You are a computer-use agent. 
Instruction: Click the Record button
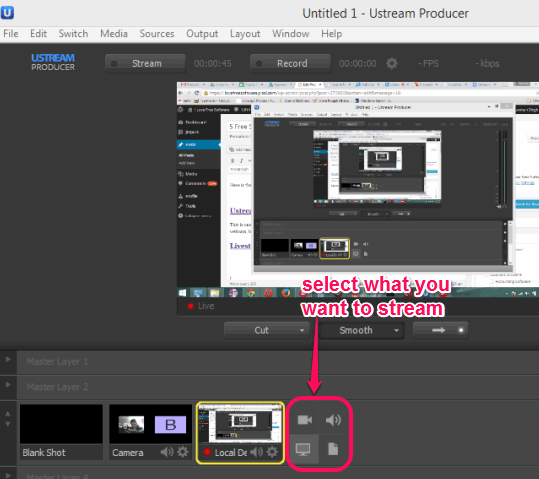pos(290,64)
